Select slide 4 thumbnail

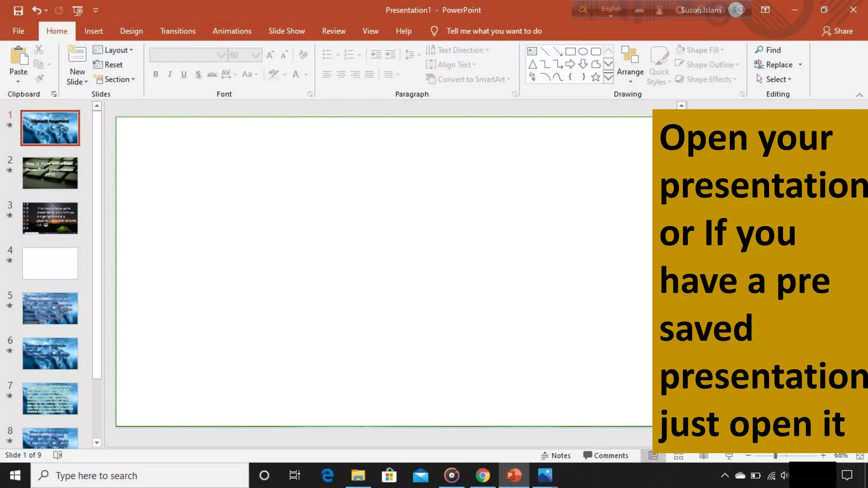(x=50, y=263)
